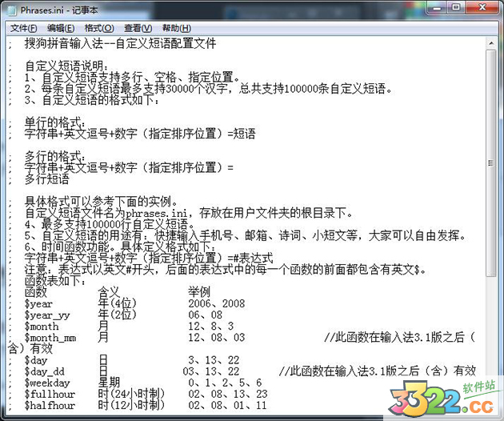The width and height of the screenshot is (504, 421).
Task: Click the line '4、最多支持100000行自定义短语。'
Action: (110, 224)
